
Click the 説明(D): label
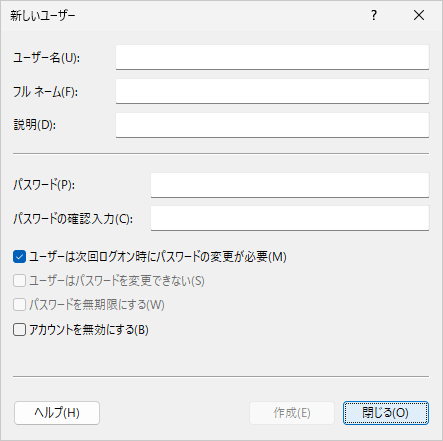click(x=35, y=125)
